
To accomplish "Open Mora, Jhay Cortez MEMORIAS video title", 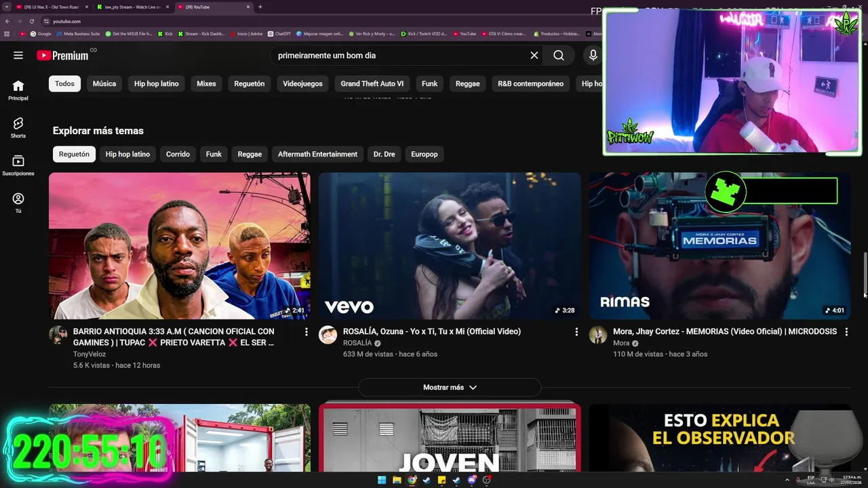I will pos(725,331).
